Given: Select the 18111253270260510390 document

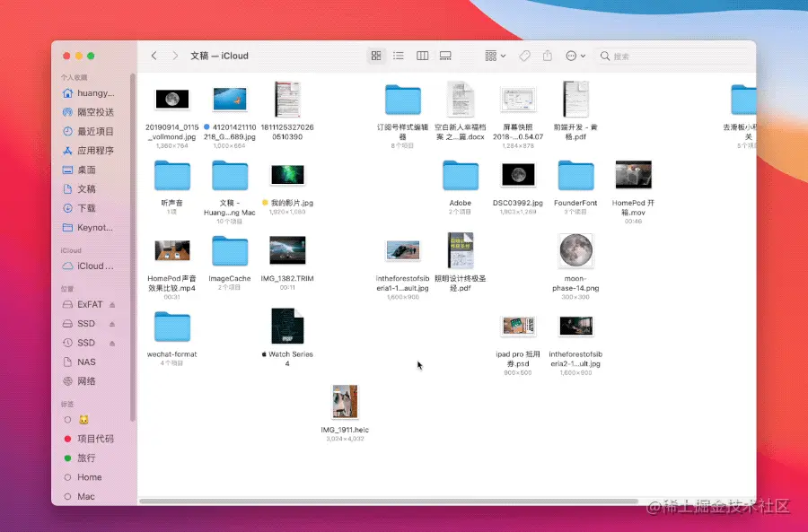Looking at the screenshot, I should (x=287, y=99).
